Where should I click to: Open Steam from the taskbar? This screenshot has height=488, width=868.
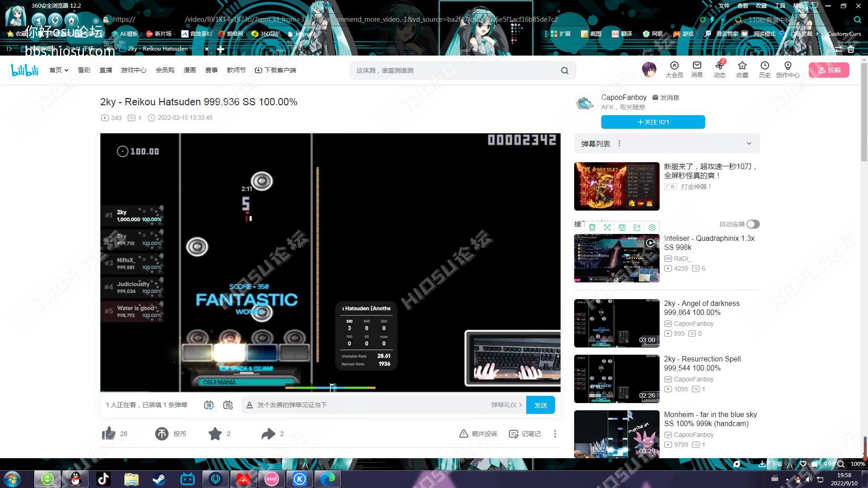pos(159,479)
